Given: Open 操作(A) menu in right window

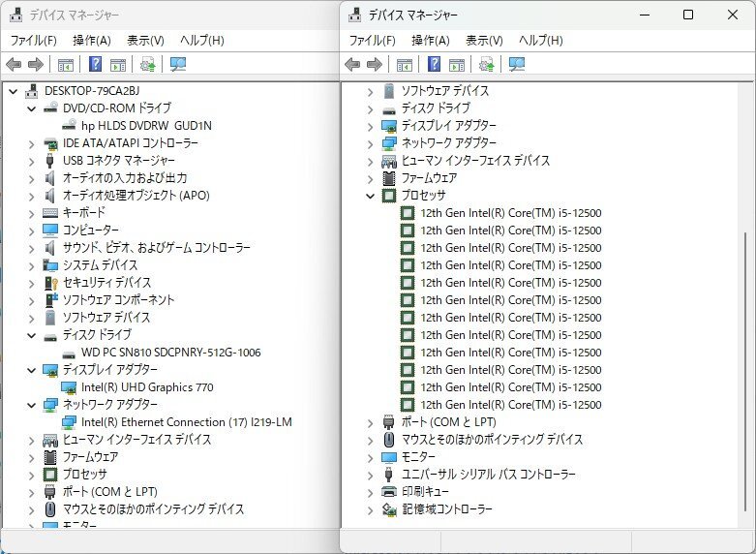Looking at the screenshot, I should (x=431, y=41).
